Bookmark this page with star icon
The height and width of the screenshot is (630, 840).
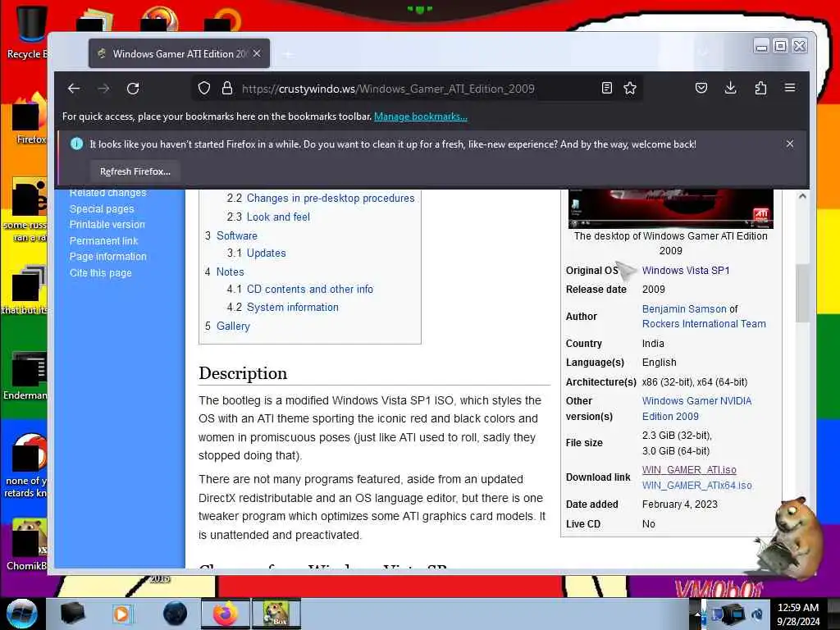tap(630, 89)
